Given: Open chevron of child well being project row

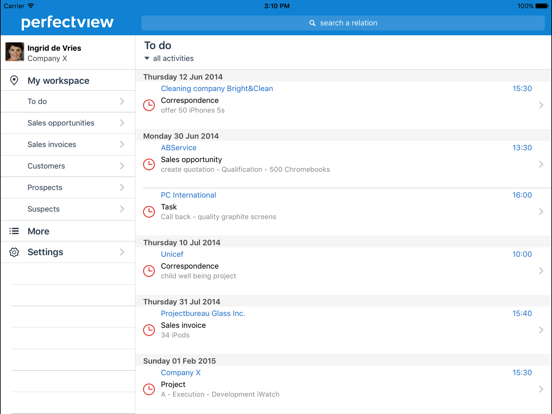Looking at the screenshot, I should [541, 271].
